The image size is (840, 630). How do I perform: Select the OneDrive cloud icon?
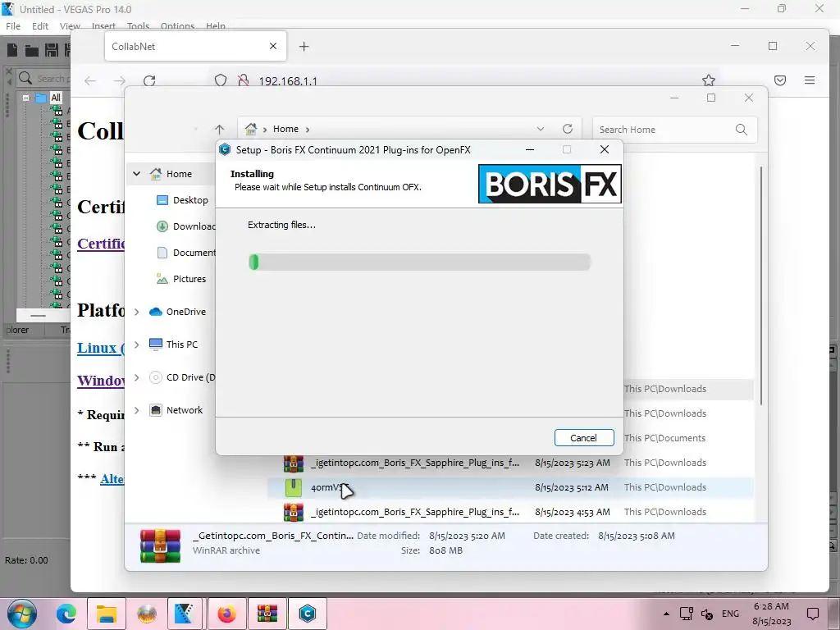(155, 312)
